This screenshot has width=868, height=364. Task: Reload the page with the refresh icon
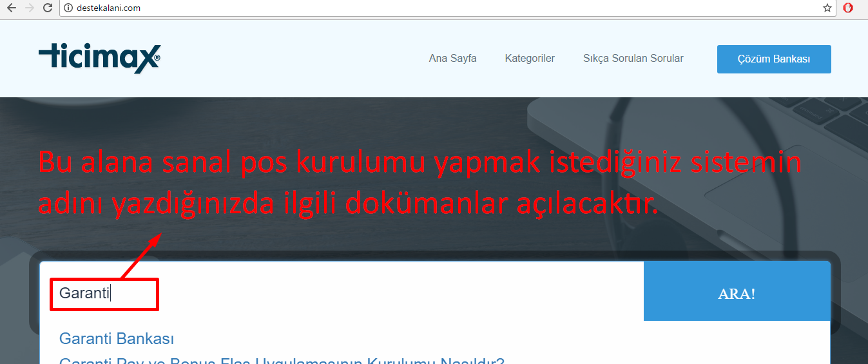click(48, 8)
